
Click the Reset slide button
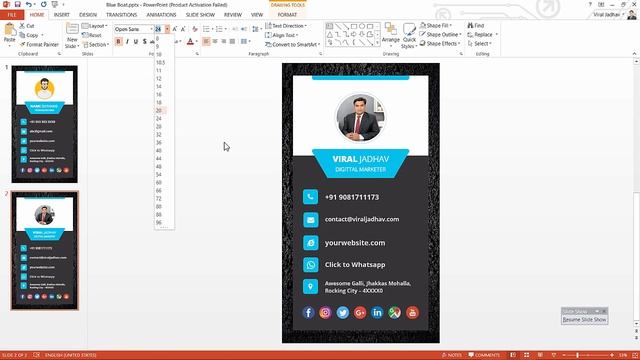pos(92,35)
